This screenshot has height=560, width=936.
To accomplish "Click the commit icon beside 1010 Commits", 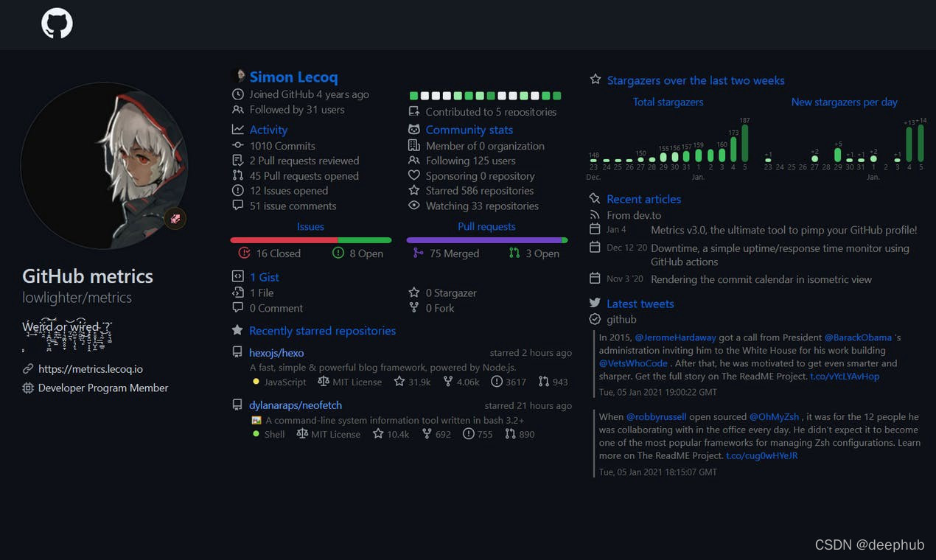I will pos(237,146).
